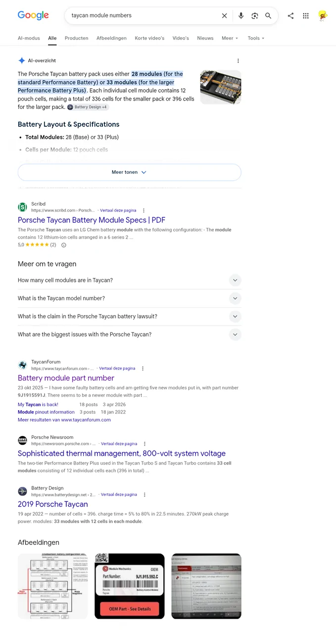Click into the 'taycan module numbers' search field
The width and height of the screenshot is (336, 644).
[x=144, y=16]
